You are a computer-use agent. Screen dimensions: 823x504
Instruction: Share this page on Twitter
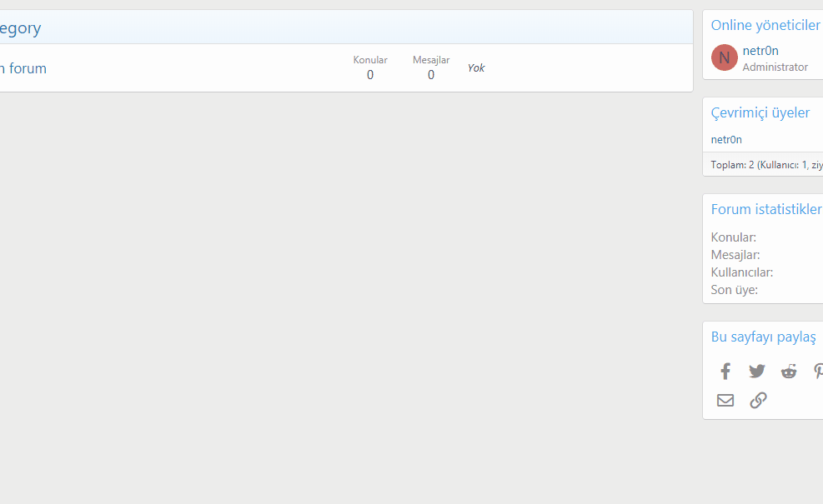click(x=757, y=372)
